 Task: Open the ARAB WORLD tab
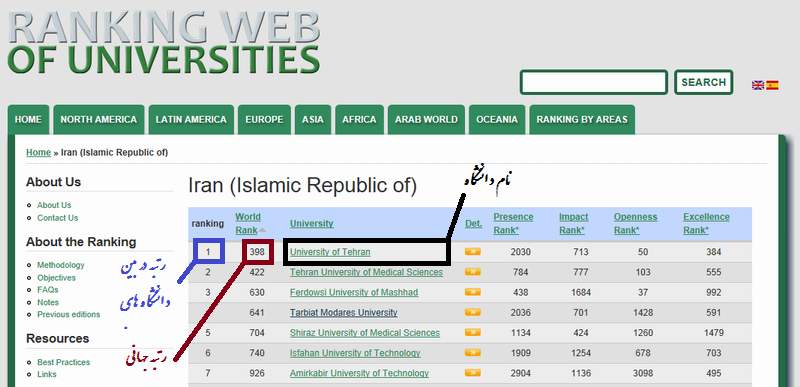426,119
